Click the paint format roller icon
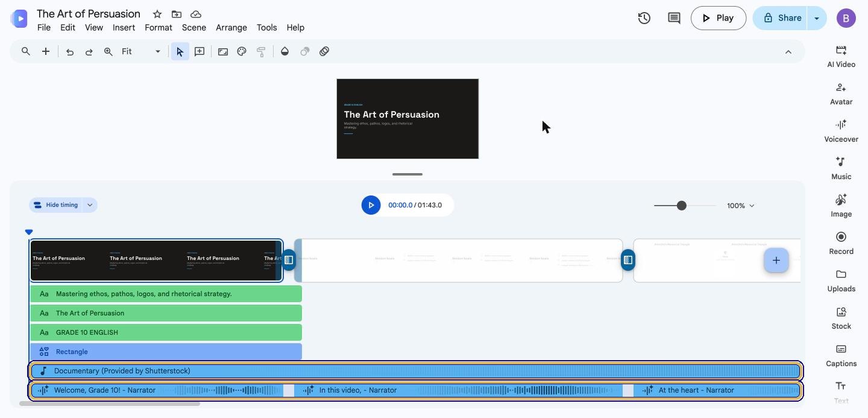 pos(261,52)
